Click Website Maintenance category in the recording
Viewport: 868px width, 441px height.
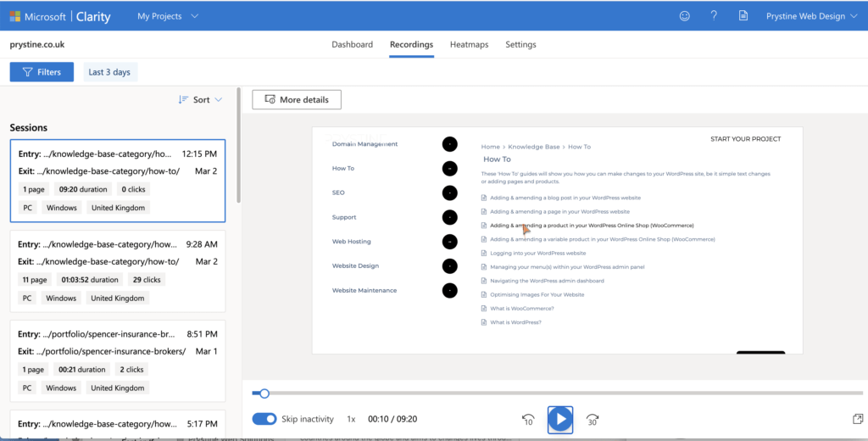(x=365, y=290)
